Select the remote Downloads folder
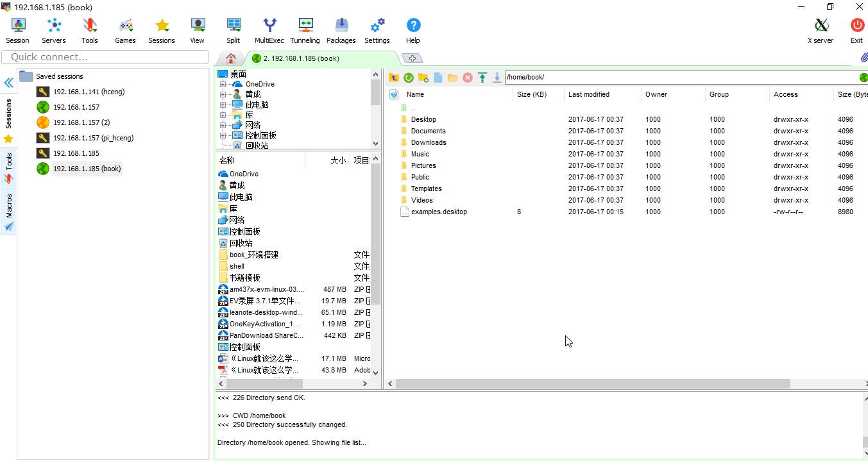The height and width of the screenshot is (461, 868). pos(429,142)
